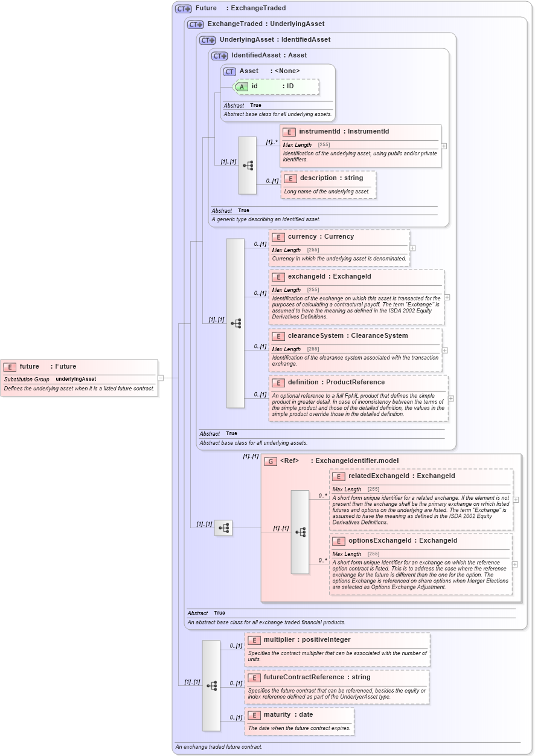Click 'Currency in which the underlying asset is denominated.' text
Viewport: 535px width, 756px height.
339,259
